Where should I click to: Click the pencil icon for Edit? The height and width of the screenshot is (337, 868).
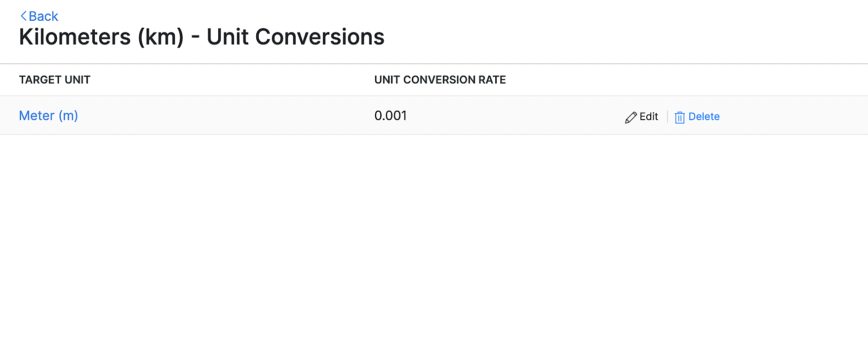point(631,118)
